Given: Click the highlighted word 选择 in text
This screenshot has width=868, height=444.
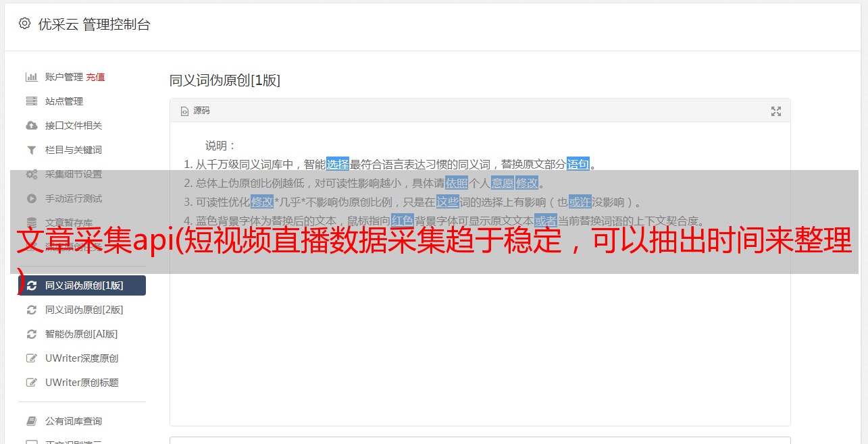Looking at the screenshot, I should [x=338, y=164].
